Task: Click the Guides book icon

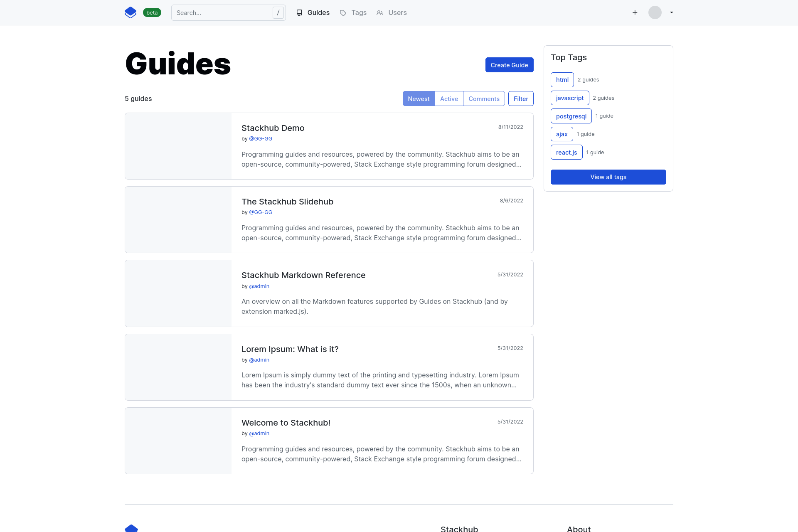Action: (299, 13)
